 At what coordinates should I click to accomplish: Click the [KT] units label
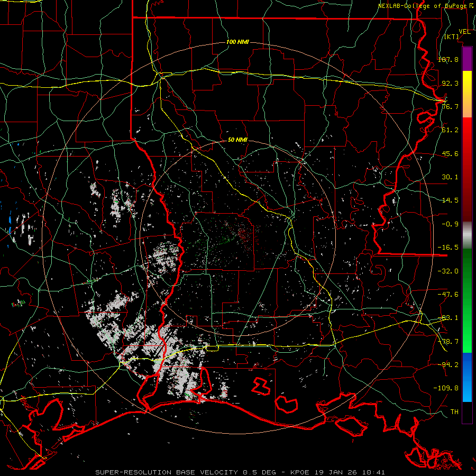click(x=452, y=36)
